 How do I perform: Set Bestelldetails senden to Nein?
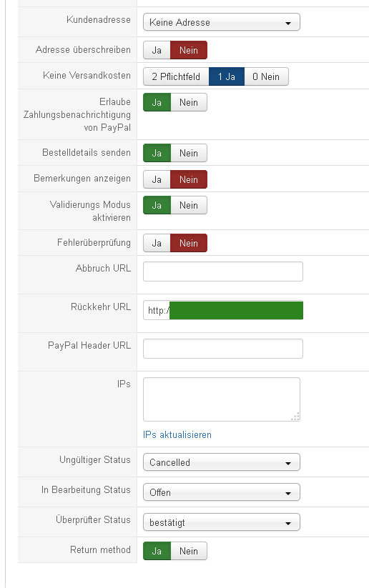(x=189, y=153)
